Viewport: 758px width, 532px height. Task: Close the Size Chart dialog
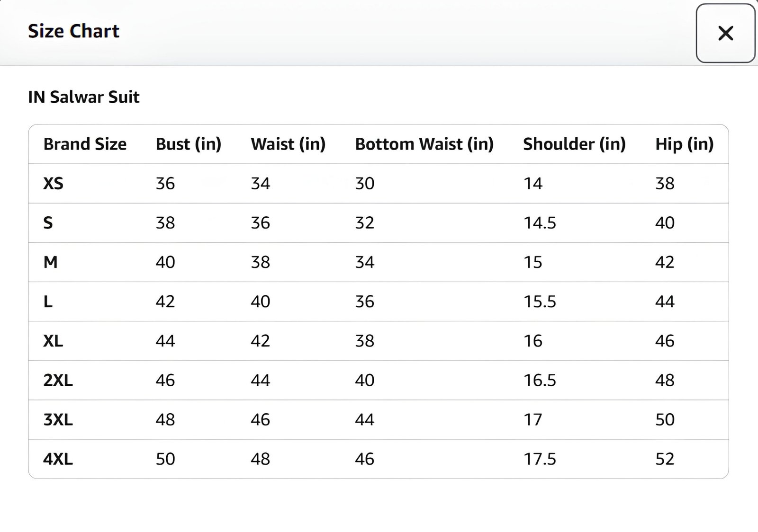click(x=725, y=33)
